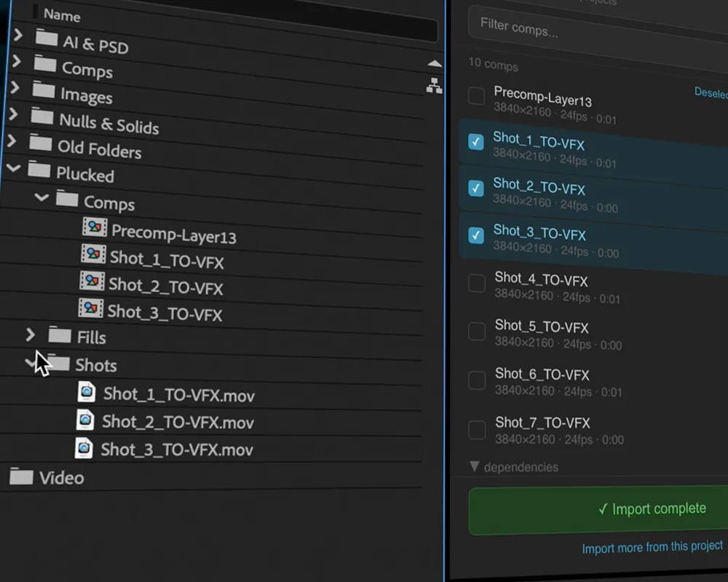Viewport: 728px width, 582px height.
Task: Click the Shot_3_TO-VFX.mov file icon
Action: coord(84,447)
